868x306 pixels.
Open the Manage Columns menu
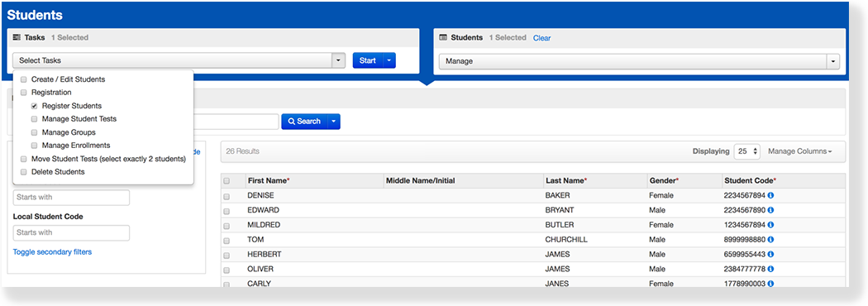click(800, 151)
